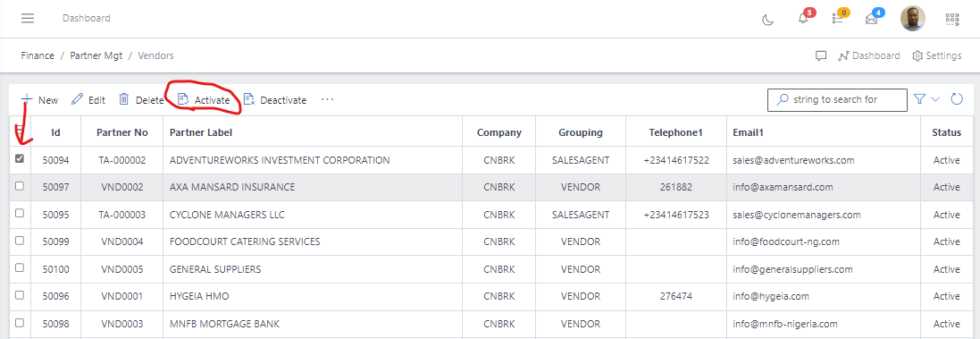The width and height of the screenshot is (980, 339).
Task: Sort by the Email1 column header
Action: [x=823, y=132]
